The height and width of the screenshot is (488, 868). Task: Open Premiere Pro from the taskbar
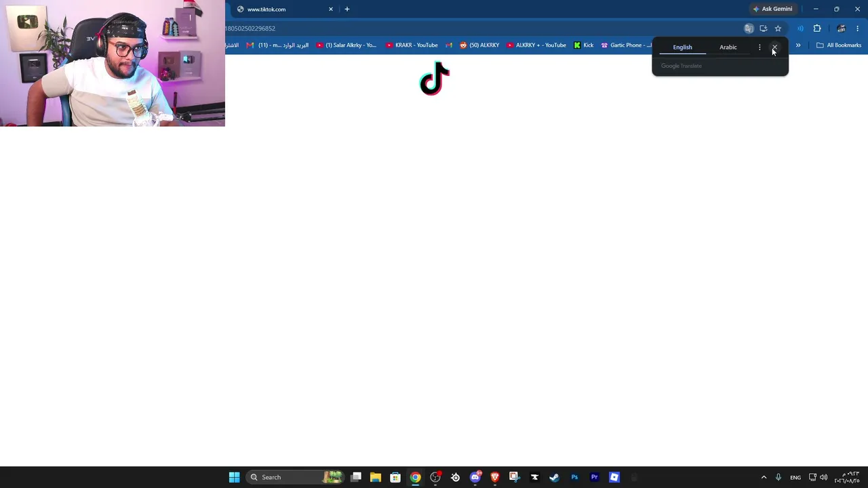595,477
